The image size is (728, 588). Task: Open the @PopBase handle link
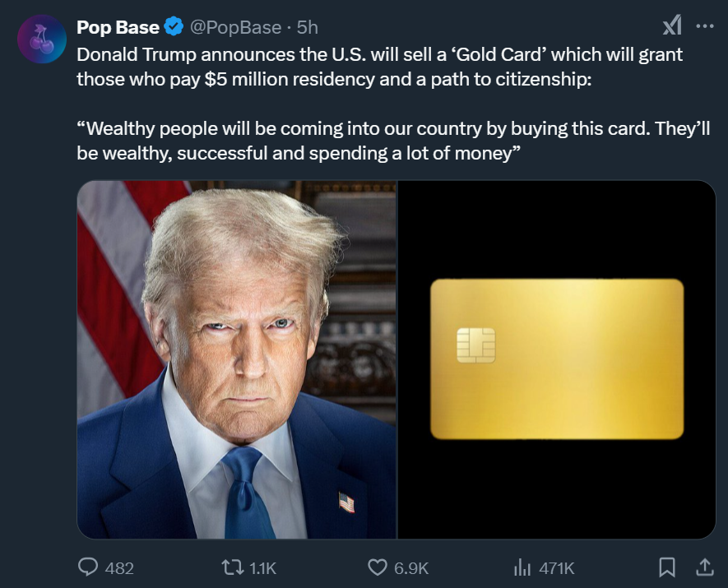[235, 27]
